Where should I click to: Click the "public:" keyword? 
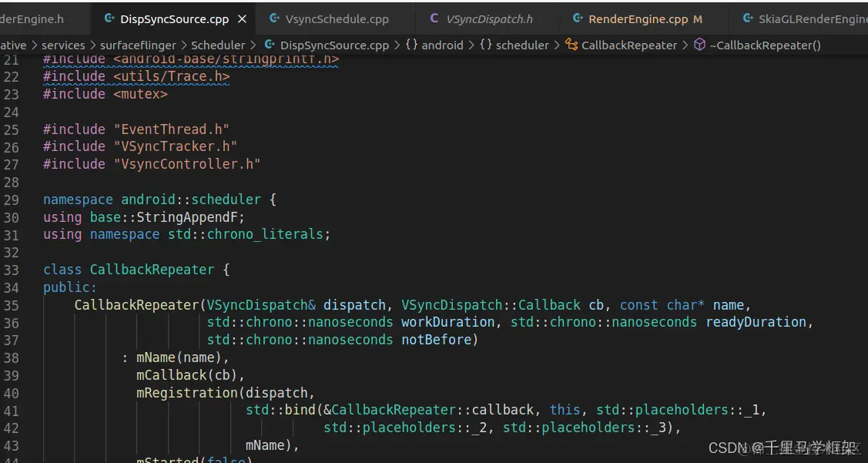(70, 287)
